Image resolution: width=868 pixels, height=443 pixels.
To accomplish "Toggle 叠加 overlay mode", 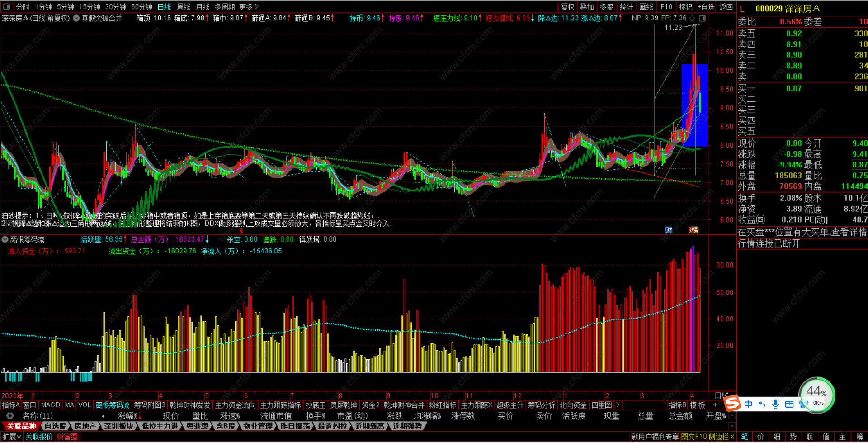I will pyautogui.click(x=587, y=7).
